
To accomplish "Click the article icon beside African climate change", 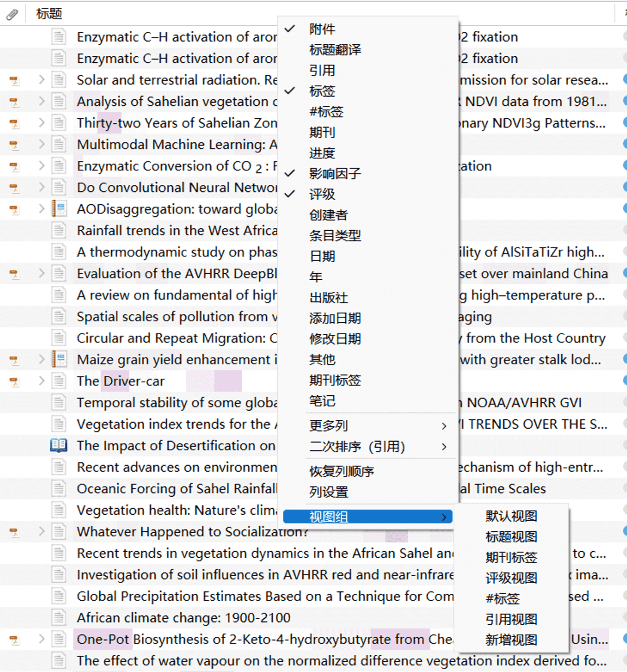I will [58, 617].
